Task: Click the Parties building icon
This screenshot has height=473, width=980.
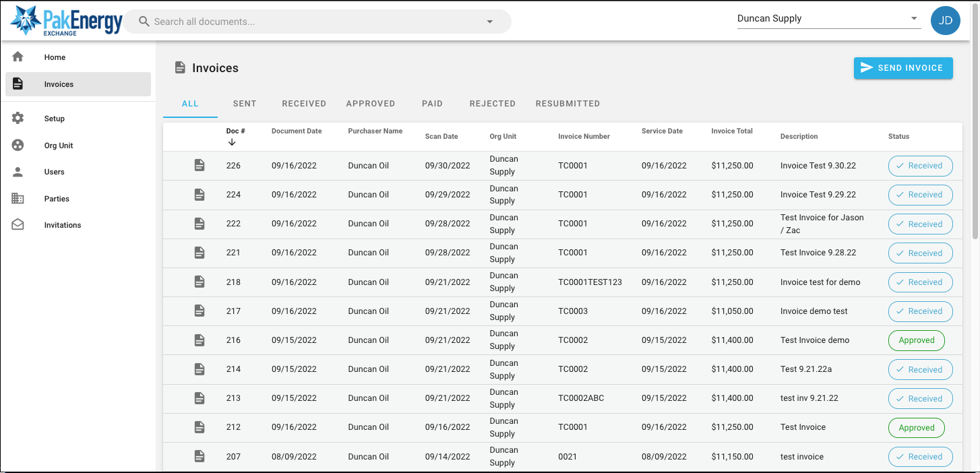Action: pyautogui.click(x=18, y=199)
